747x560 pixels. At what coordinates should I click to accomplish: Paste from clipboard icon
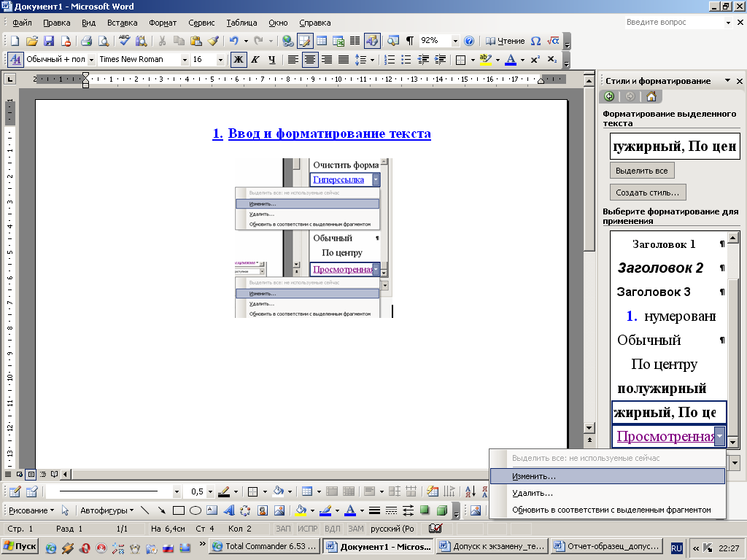tap(196, 42)
